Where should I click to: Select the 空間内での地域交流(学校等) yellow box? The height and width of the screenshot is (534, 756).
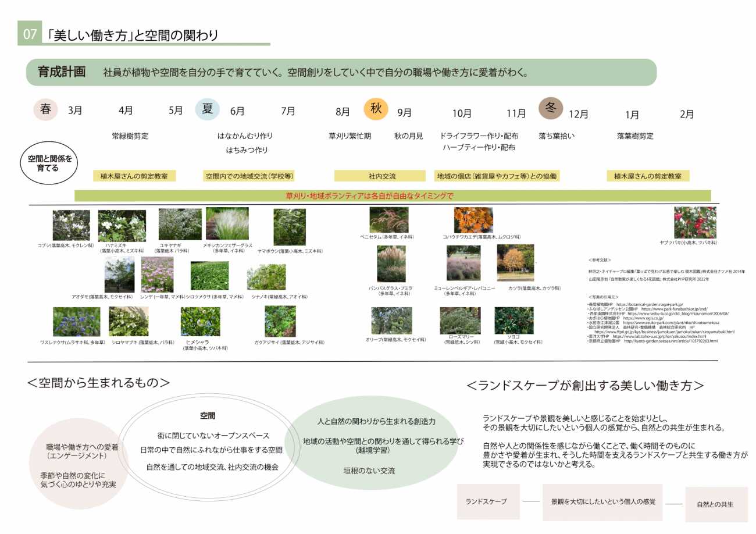click(x=249, y=176)
